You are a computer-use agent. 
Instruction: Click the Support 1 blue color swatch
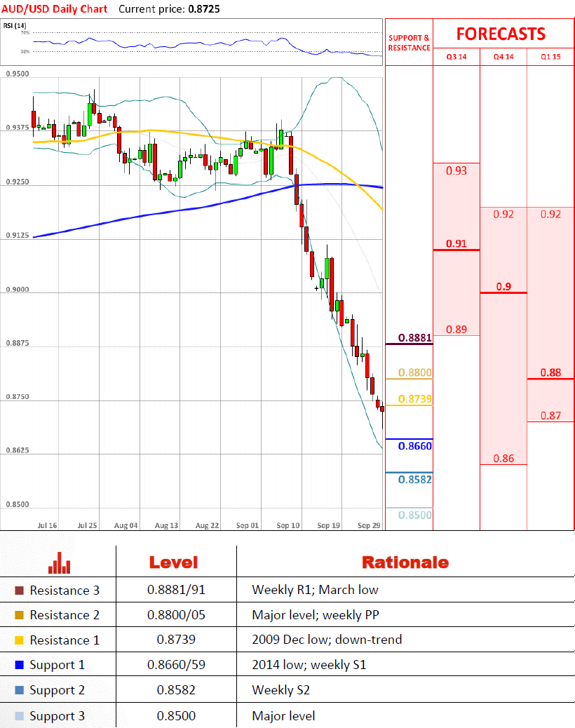[19, 665]
